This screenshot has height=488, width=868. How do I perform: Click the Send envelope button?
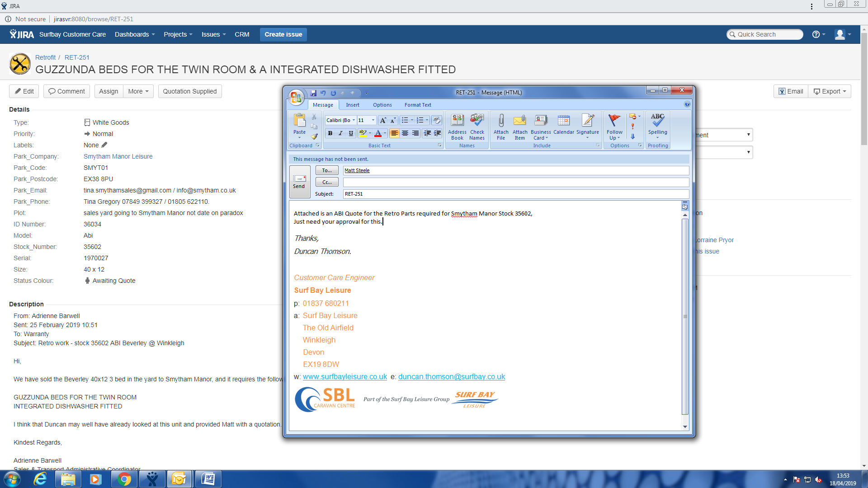[299, 182]
